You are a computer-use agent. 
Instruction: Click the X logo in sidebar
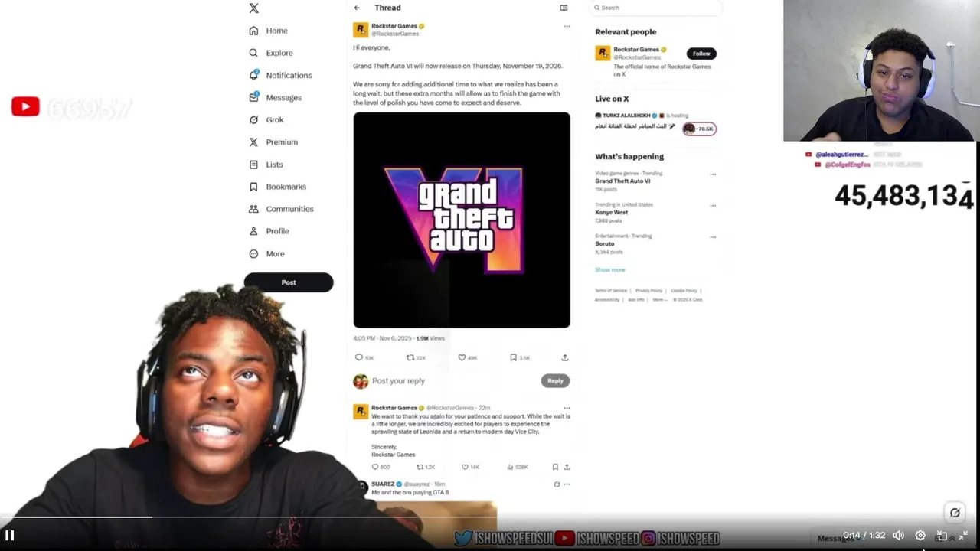pyautogui.click(x=253, y=8)
